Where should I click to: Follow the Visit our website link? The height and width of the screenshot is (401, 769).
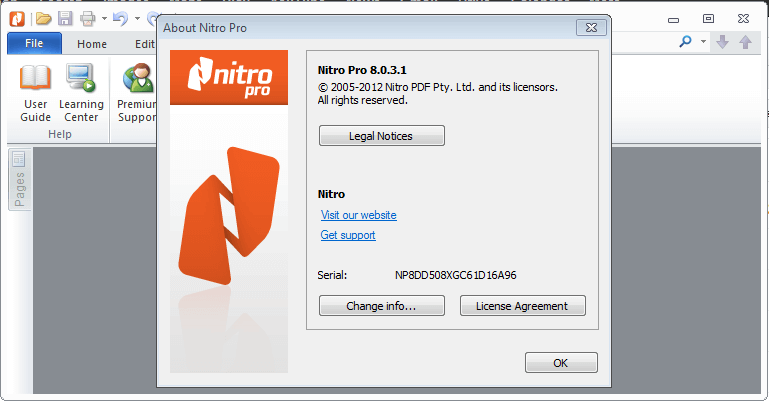coord(359,215)
